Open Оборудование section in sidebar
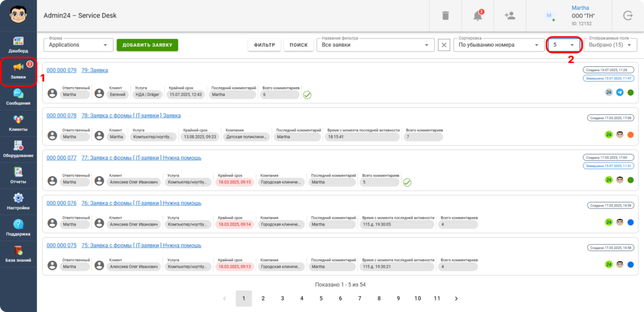The width and height of the screenshot is (644, 312). (x=19, y=149)
